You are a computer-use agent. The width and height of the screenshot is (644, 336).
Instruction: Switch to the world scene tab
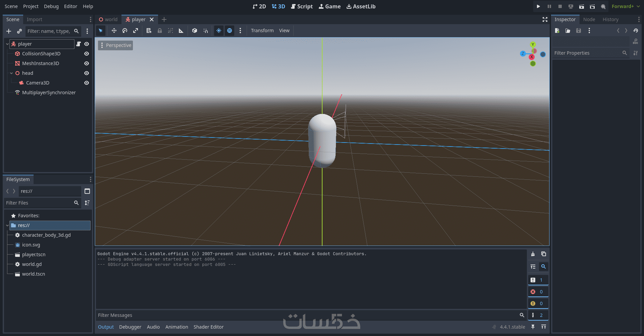click(108, 19)
